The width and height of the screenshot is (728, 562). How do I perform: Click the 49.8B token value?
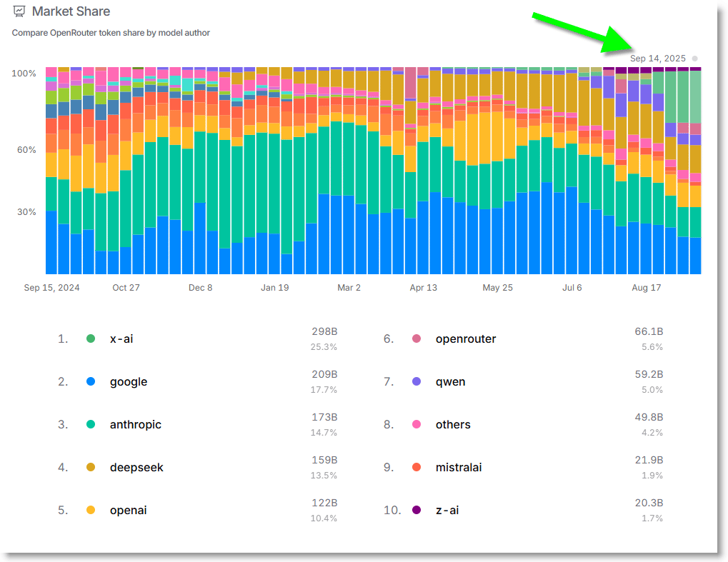649,417
